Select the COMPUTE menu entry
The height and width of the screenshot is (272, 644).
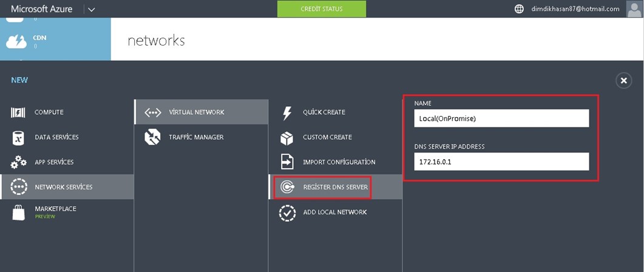[x=67, y=112]
